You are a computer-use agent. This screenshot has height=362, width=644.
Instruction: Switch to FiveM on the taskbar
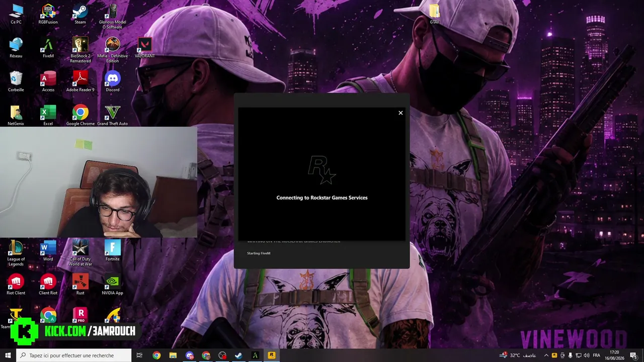(x=255, y=355)
